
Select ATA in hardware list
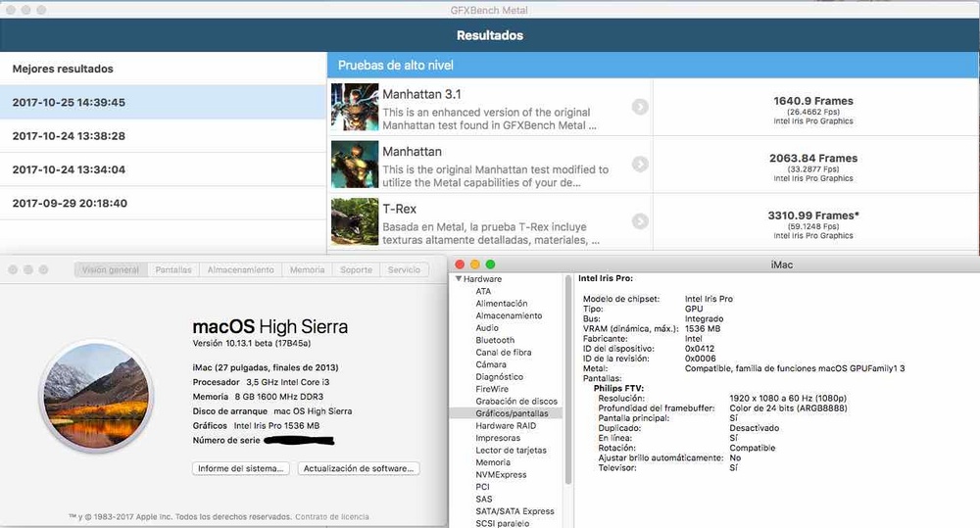point(483,291)
